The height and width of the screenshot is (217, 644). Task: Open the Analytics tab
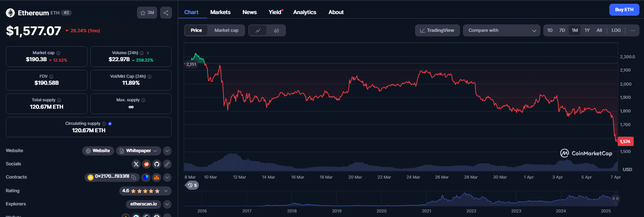pyautogui.click(x=304, y=12)
